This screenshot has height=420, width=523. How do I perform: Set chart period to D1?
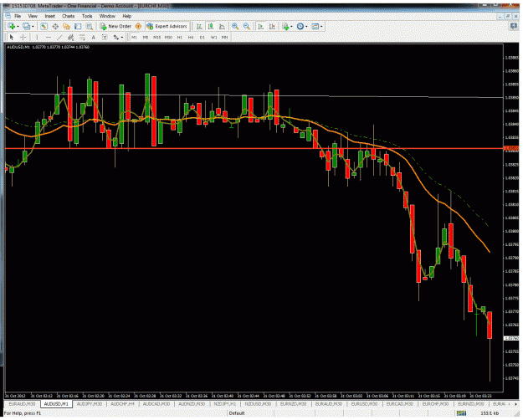[x=203, y=38]
